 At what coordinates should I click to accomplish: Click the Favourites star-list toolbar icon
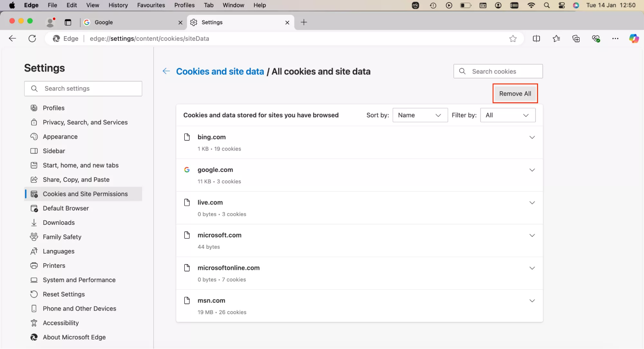pos(556,39)
